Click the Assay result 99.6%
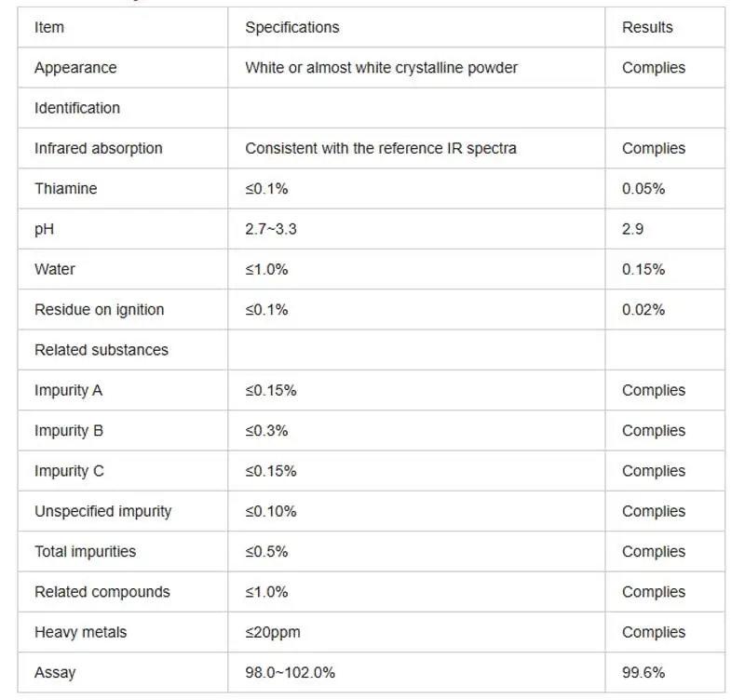Screen dimensions: 745x700 [x=643, y=672]
